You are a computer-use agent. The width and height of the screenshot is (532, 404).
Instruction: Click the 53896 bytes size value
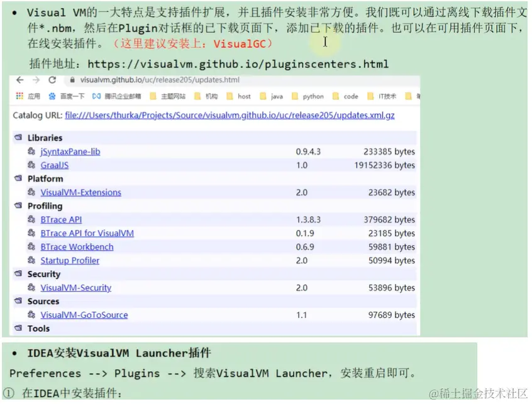pyautogui.click(x=392, y=288)
